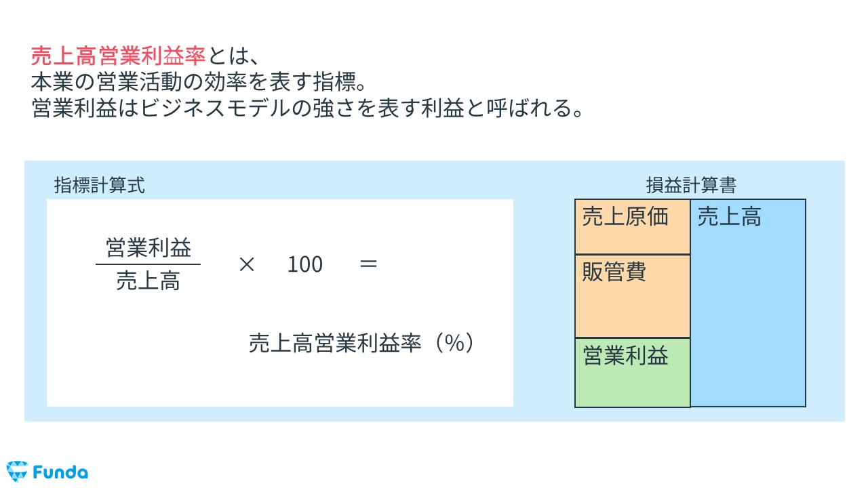
Task: Click the green 営業利益 box
Action: (x=632, y=372)
